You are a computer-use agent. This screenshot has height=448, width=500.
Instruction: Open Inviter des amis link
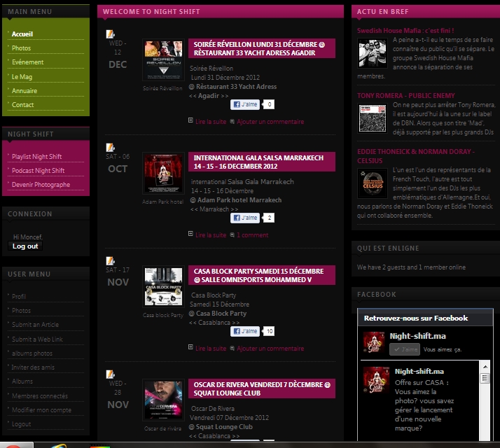coord(33,367)
